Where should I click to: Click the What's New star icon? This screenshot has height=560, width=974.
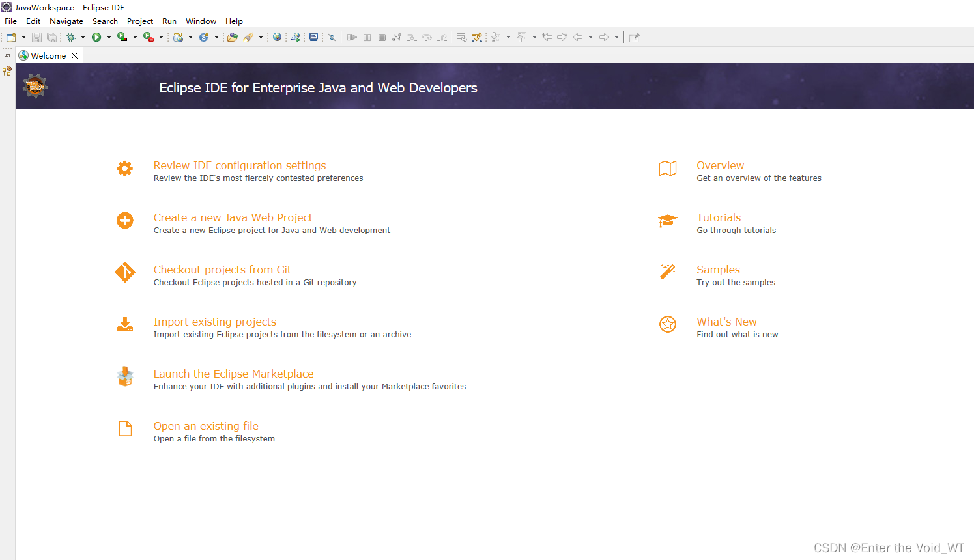click(x=668, y=324)
